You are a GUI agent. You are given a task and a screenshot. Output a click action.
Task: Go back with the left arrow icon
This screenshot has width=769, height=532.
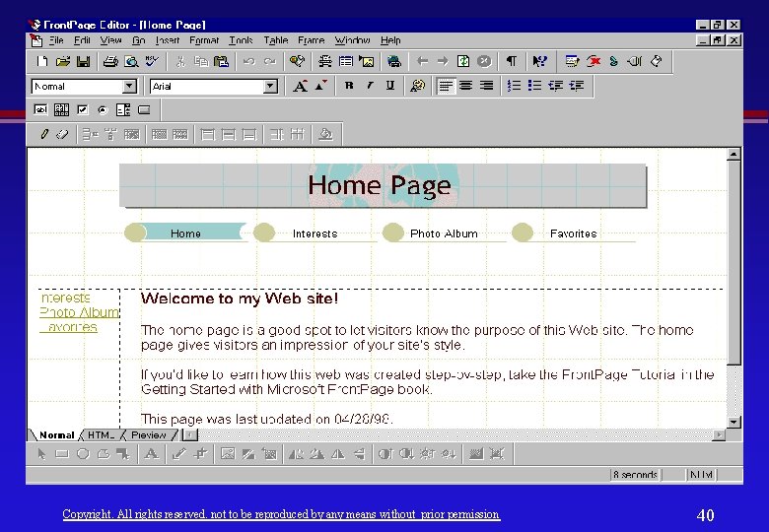(x=422, y=61)
